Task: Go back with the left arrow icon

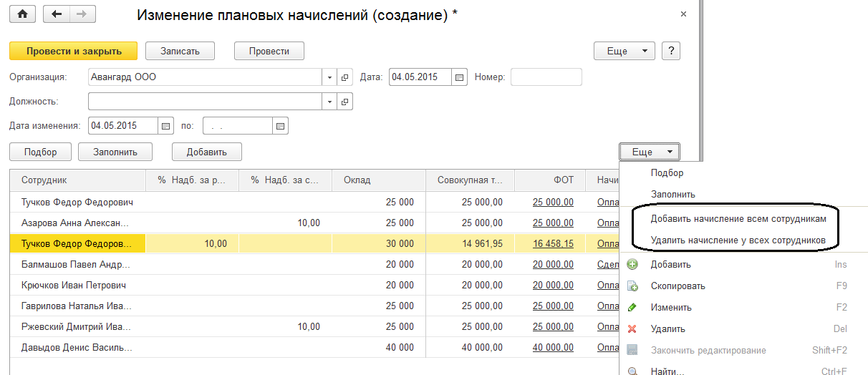Action: point(57,14)
